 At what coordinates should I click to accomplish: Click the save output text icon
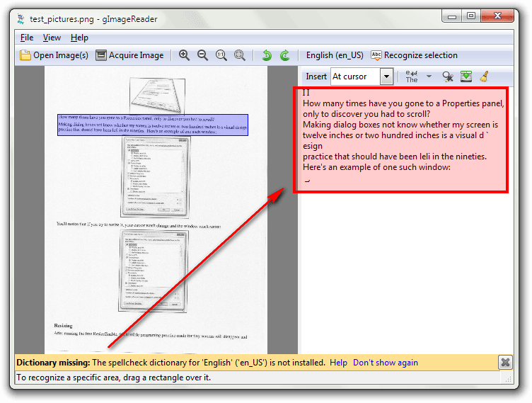[x=466, y=76]
